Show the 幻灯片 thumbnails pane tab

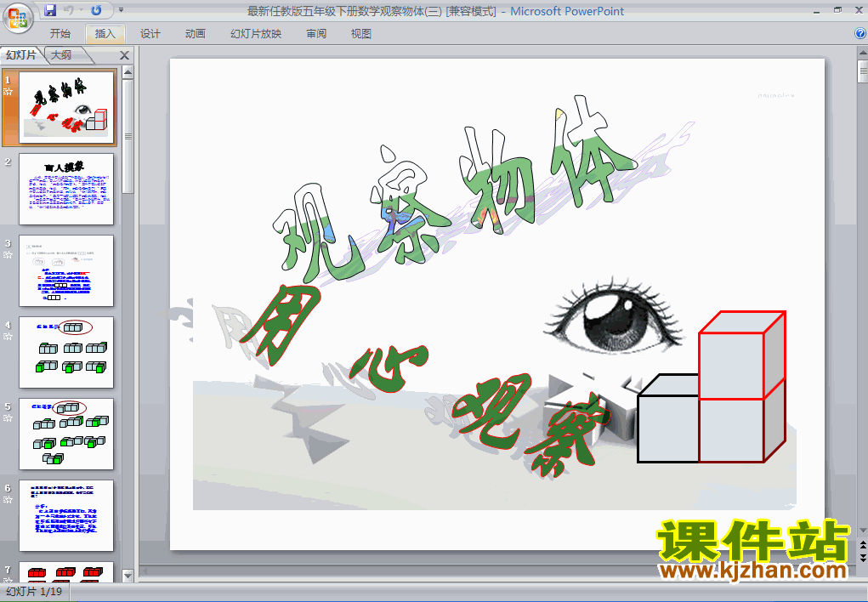click(x=21, y=54)
